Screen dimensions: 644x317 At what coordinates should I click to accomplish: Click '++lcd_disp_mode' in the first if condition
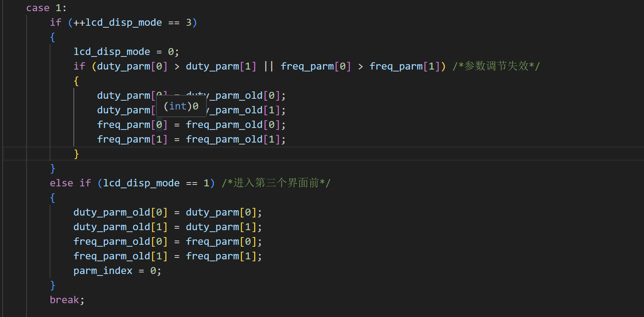117,22
